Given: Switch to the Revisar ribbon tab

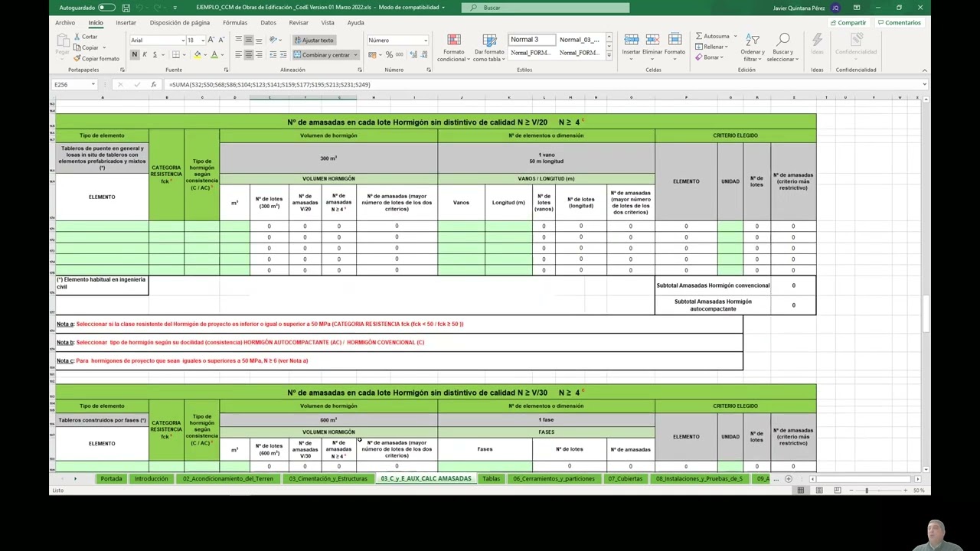Looking at the screenshot, I should point(299,22).
